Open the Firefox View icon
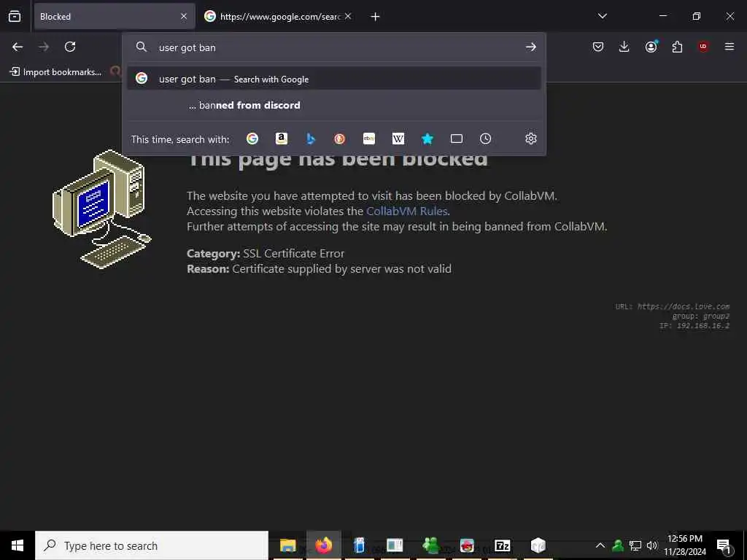 click(x=15, y=16)
